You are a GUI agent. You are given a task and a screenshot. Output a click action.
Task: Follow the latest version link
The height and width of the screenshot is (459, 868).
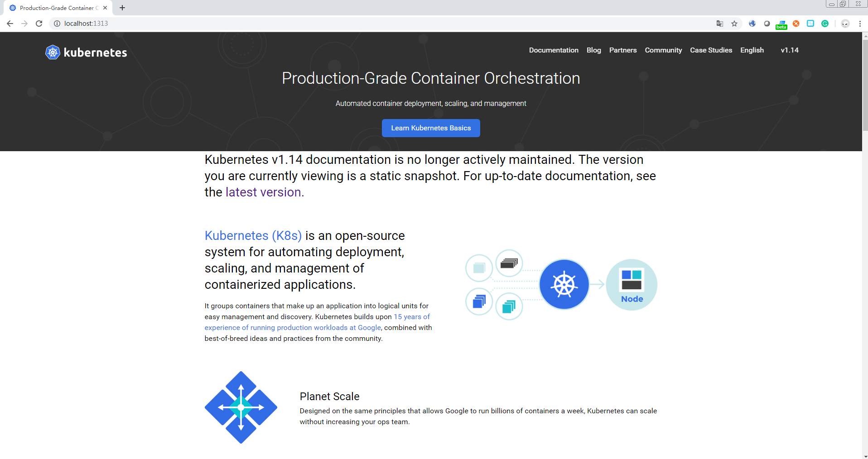click(265, 192)
